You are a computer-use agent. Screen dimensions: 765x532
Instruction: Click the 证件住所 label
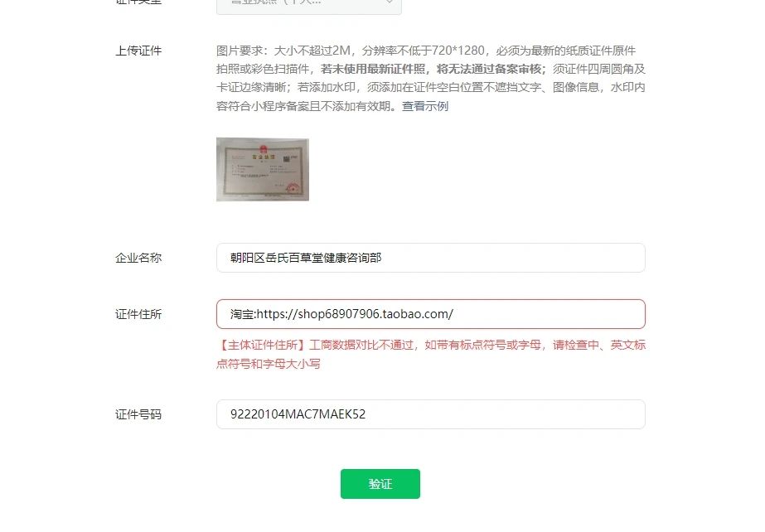[x=138, y=315]
